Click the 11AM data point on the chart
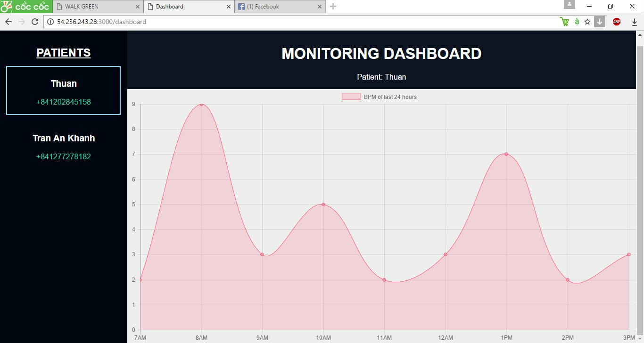Viewport: 644px width, 343px height. (384, 280)
